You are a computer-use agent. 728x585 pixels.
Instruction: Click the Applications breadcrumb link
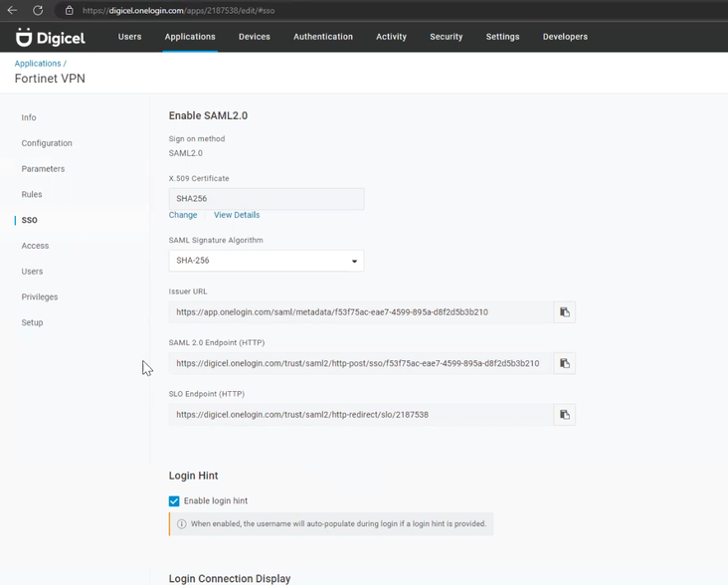tap(38, 64)
